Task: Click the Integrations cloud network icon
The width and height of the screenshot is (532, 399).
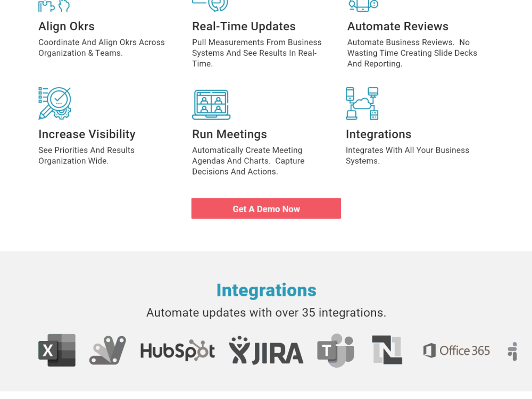Action: (362, 103)
